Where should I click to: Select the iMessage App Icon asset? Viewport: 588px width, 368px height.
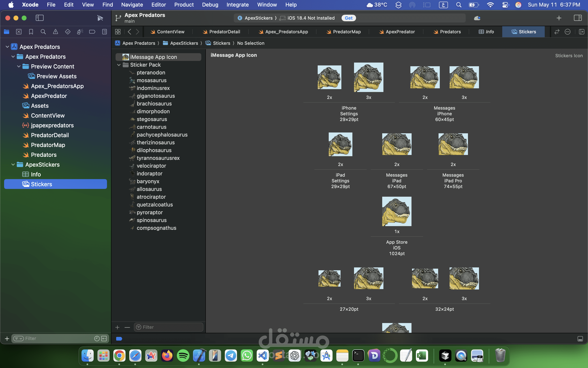(158, 57)
